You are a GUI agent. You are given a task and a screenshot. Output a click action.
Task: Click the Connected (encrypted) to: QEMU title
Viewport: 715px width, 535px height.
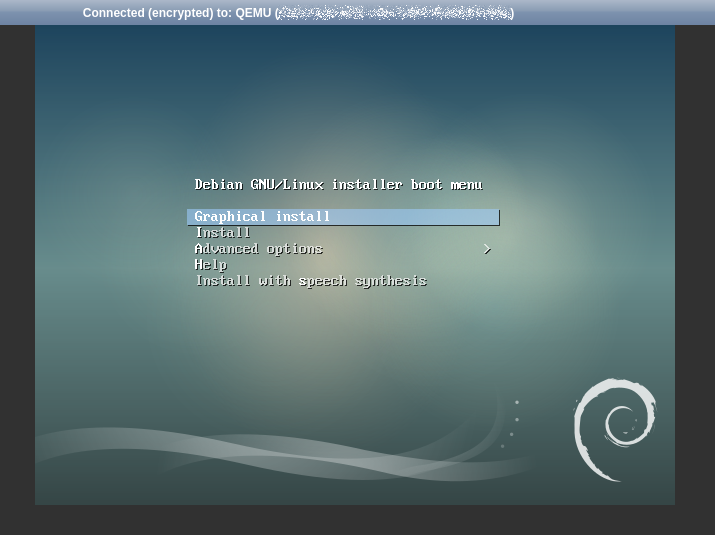click(x=298, y=13)
